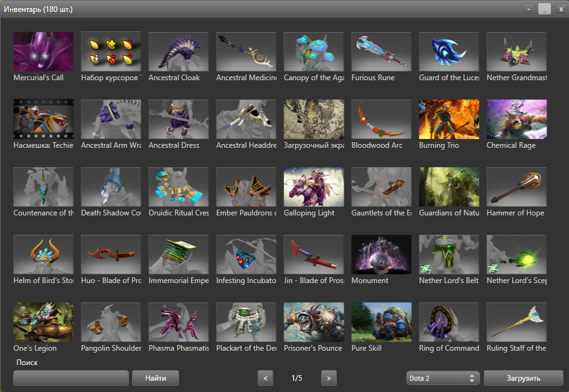Select the Nether Lord's Belt icon
Image resolution: width=569 pixels, height=392 pixels.
[449, 254]
